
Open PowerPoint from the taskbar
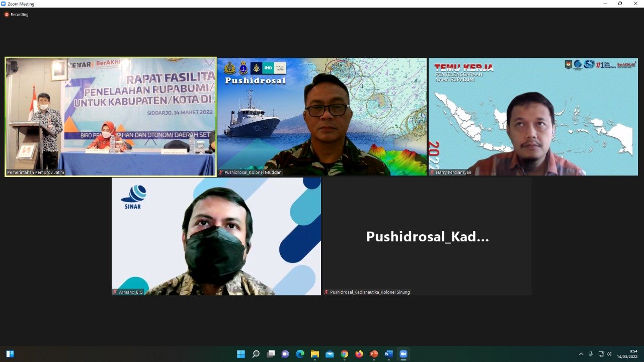pos(374,354)
